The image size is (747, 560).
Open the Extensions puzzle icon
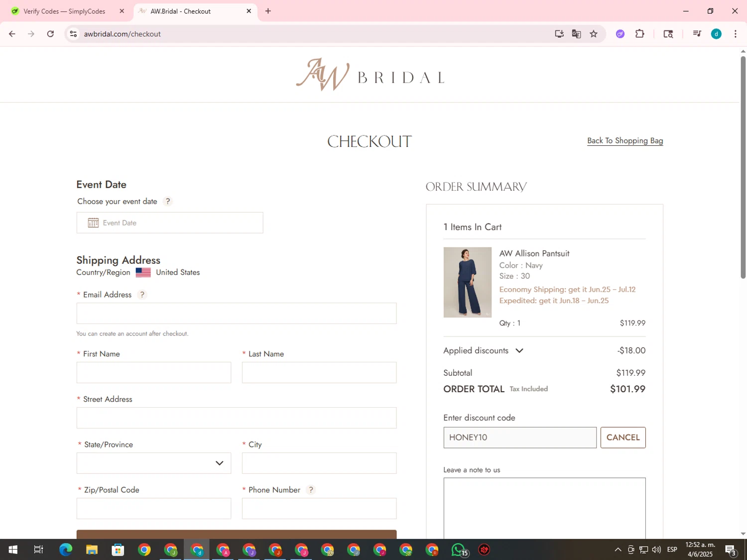pos(640,34)
